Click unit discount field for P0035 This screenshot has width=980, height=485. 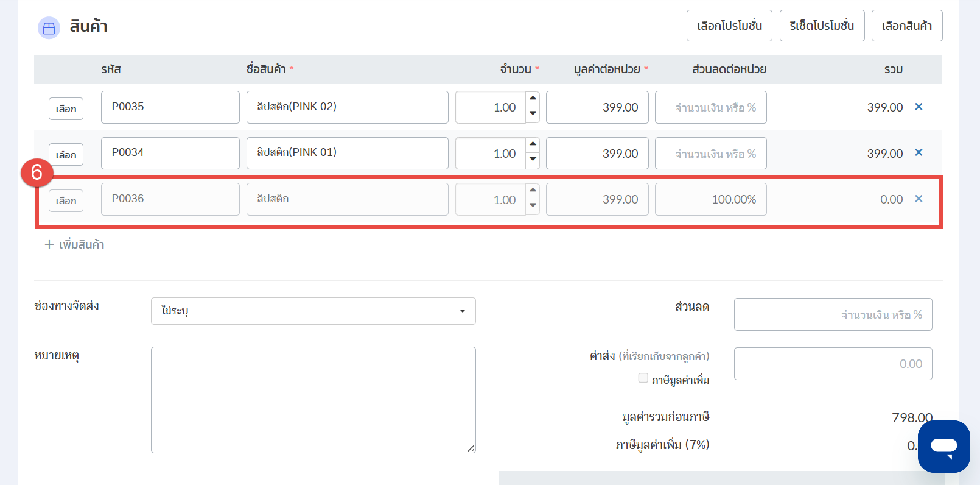(711, 107)
